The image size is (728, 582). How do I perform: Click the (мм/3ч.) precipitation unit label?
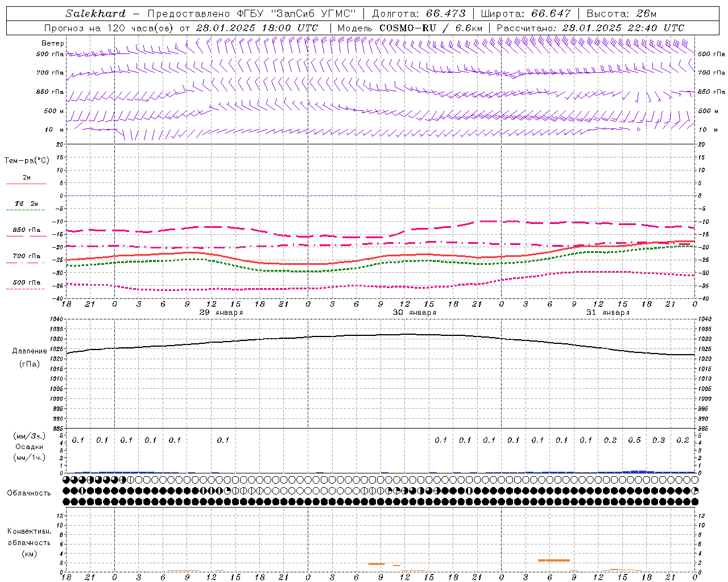click(30, 436)
